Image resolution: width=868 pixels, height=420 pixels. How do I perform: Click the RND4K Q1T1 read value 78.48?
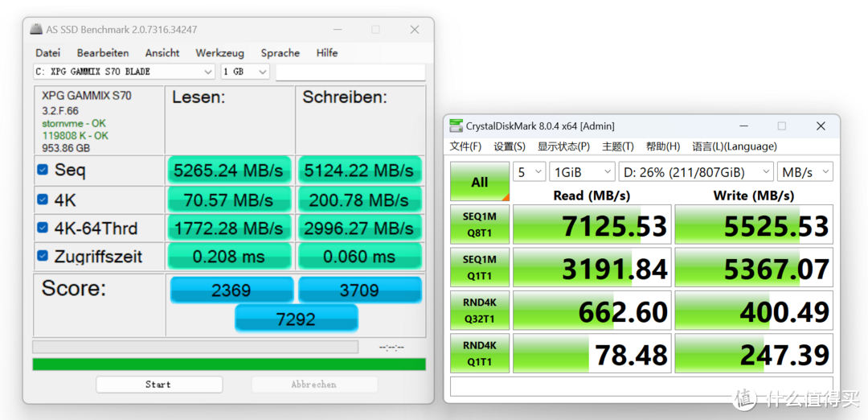pos(592,353)
